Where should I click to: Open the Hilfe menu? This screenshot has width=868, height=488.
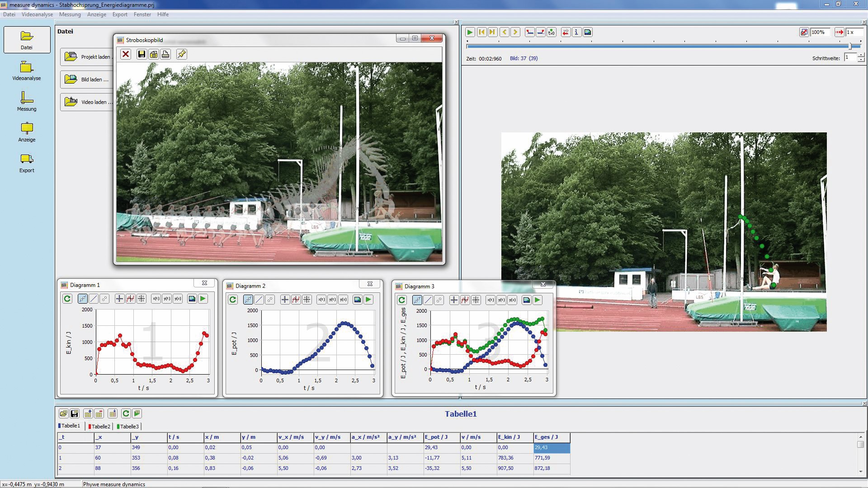pos(163,14)
